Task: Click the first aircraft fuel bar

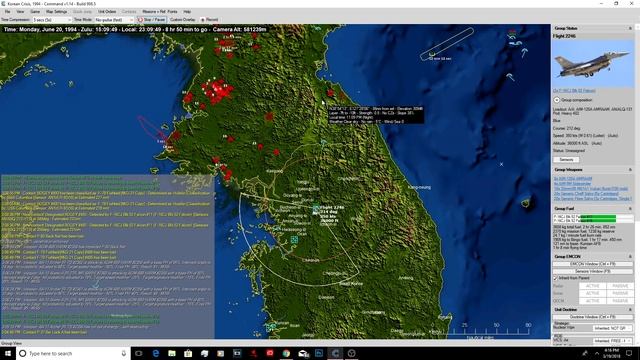Action: pyautogui.click(x=593, y=217)
